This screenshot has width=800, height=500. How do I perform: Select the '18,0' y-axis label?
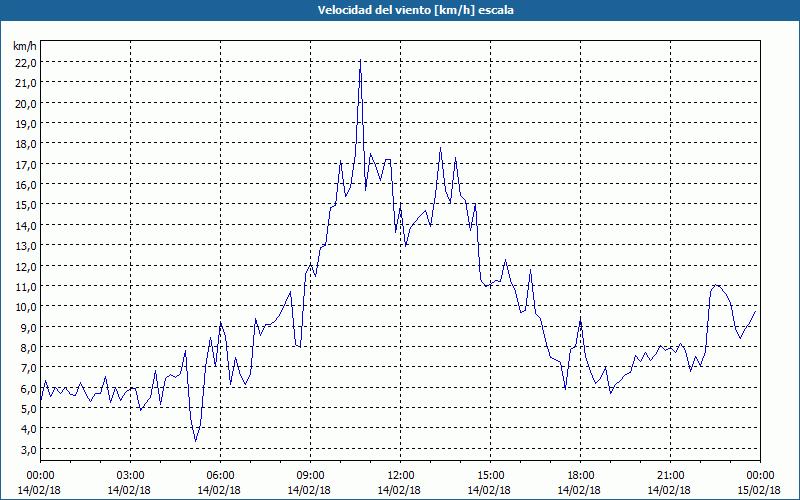click(x=27, y=144)
